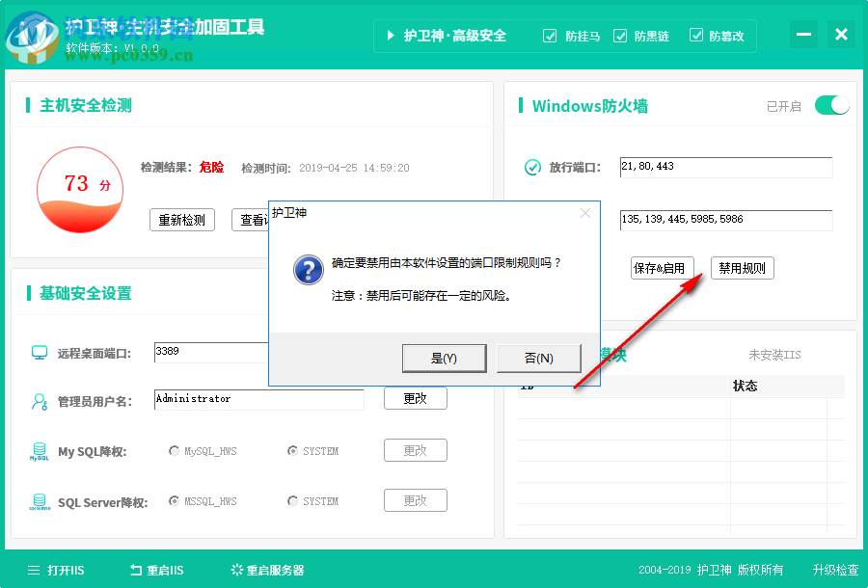Click the red security score gauge
Viewport: 868px width, 588px height.
click(79, 190)
